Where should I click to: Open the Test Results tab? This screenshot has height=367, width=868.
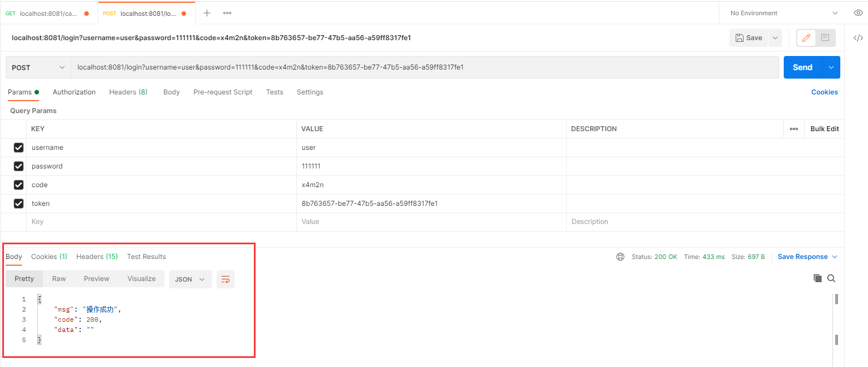[146, 257]
